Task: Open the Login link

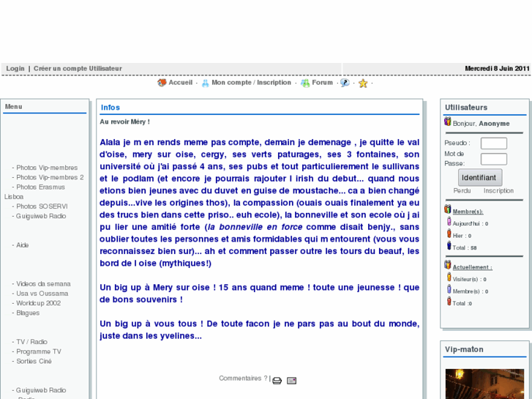Action: [15, 69]
